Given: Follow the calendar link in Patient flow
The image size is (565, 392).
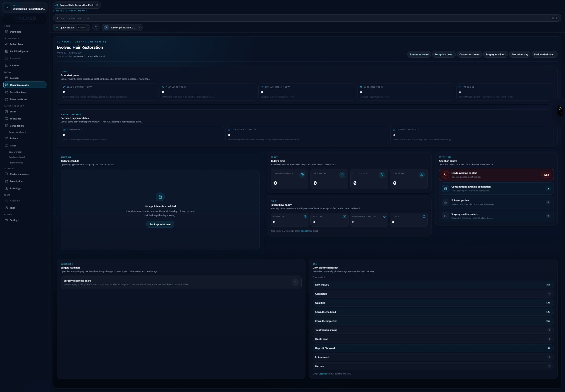Looking at the screenshot, I should (x=305, y=231).
